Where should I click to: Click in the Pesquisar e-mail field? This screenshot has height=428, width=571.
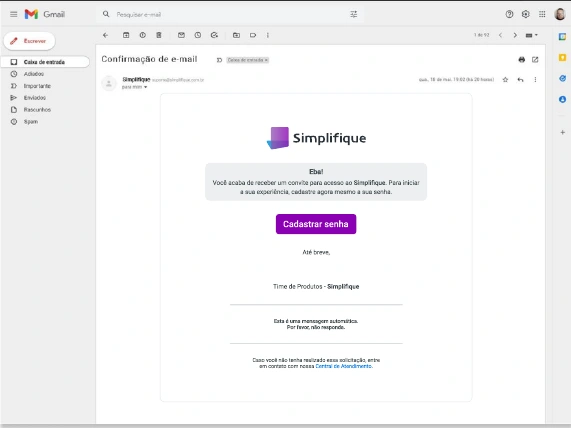(x=229, y=14)
